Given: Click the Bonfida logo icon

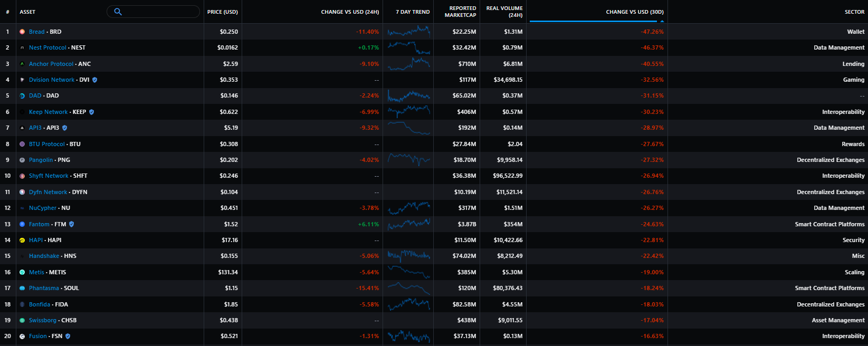Looking at the screenshot, I should click(x=22, y=304).
